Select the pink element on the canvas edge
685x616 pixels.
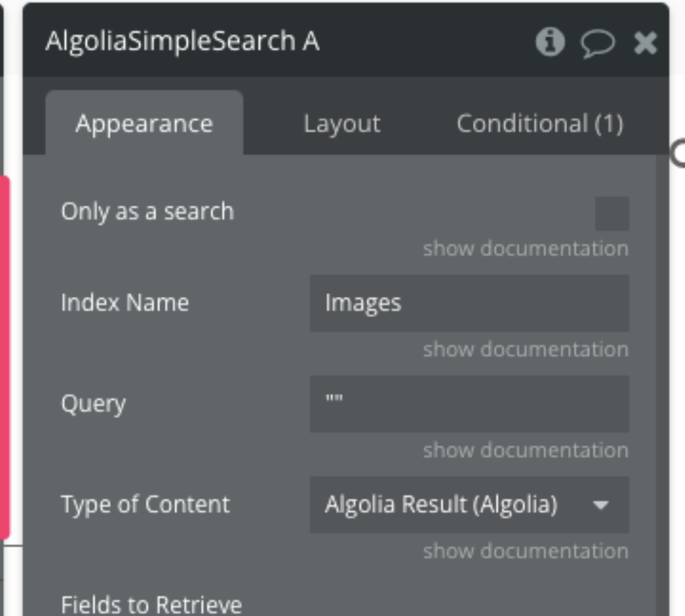tap(4, 358)
